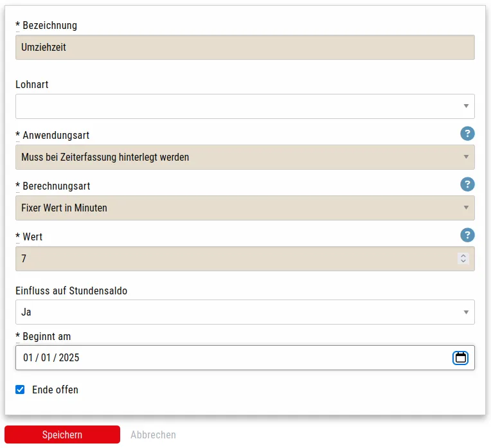491x448 pixels.
Task: Click the Ende offen label text
Action: tap(55, 390)
